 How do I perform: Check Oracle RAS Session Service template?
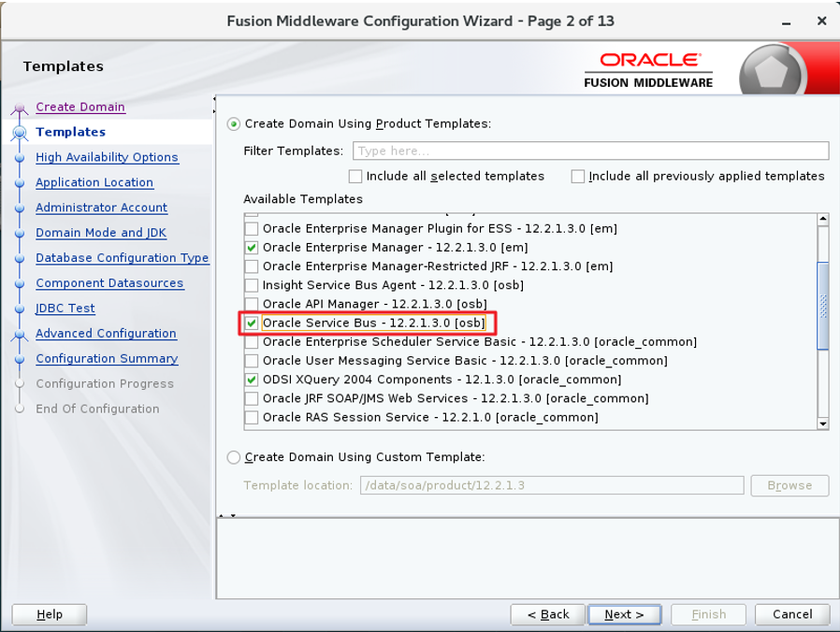click(252, 417)
